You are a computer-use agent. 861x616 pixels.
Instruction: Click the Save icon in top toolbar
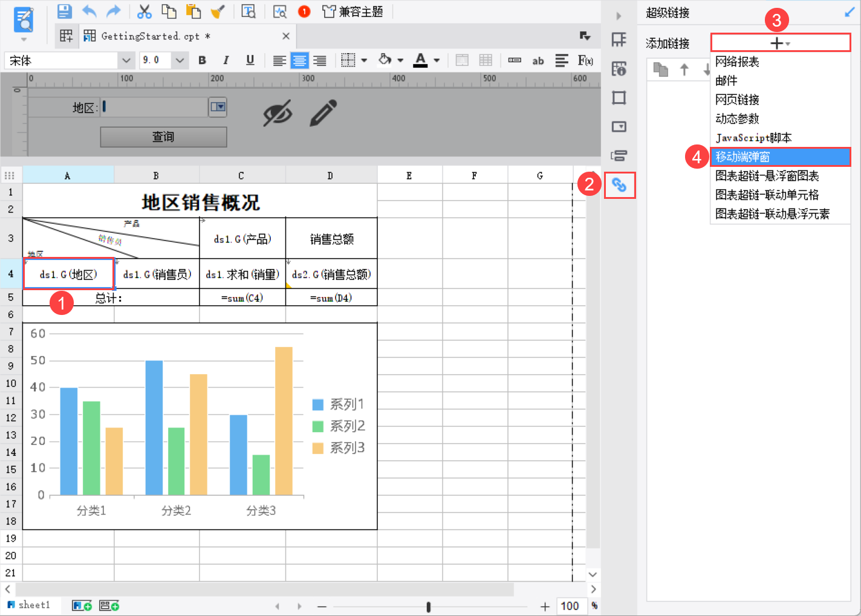(x=65, y=11)
